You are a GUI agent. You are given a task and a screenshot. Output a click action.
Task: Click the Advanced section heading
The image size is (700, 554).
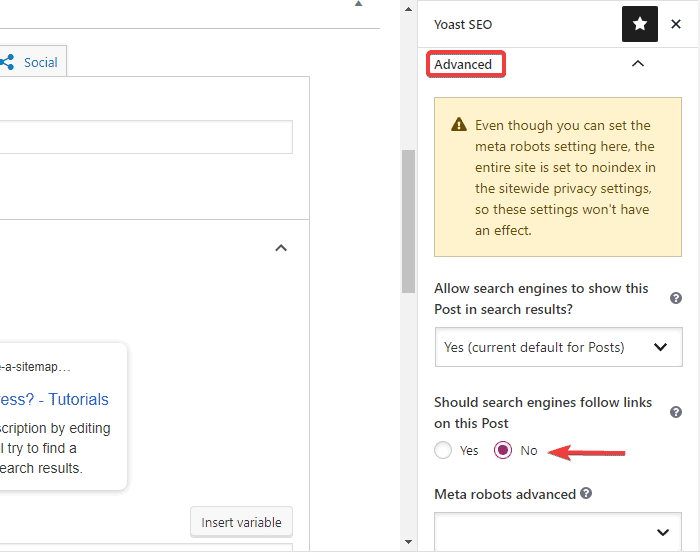tap(464, 64)
